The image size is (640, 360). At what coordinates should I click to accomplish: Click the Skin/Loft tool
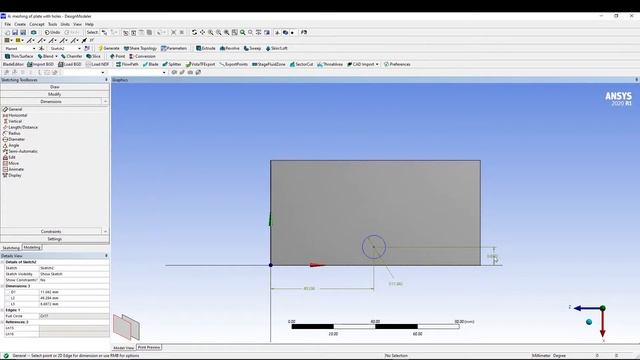click(x=276, y=48)
